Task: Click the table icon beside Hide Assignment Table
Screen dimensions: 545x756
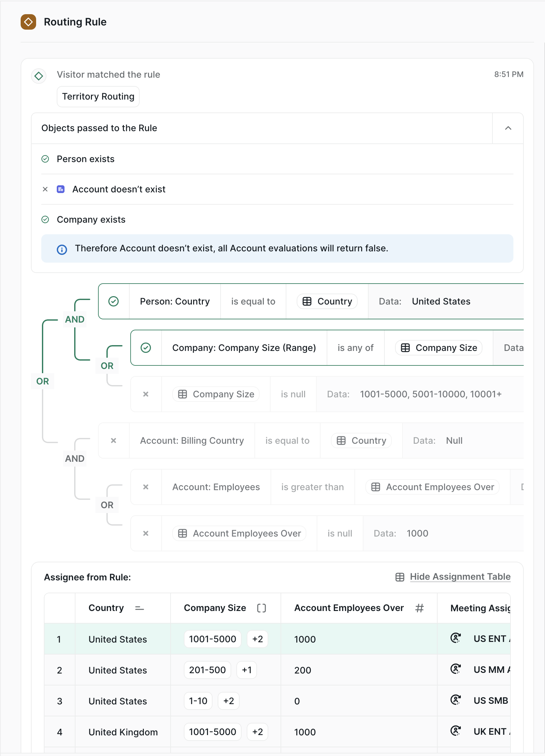Action: click(x=400, y=577)
